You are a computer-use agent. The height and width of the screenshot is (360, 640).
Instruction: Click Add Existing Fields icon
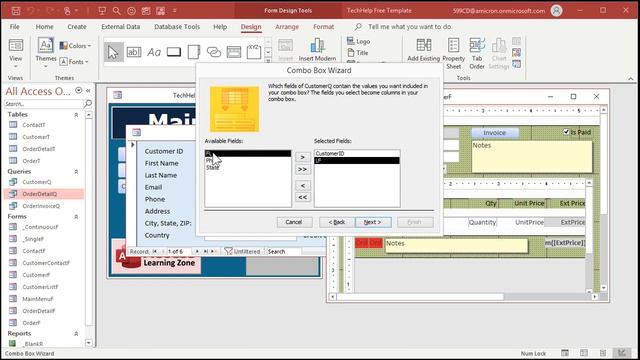(423, 50)
